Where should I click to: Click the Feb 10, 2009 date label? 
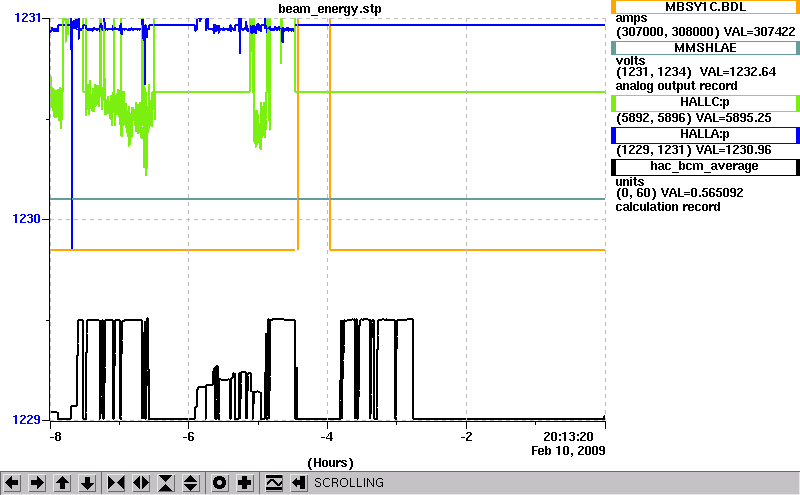[x=568, y=451]
